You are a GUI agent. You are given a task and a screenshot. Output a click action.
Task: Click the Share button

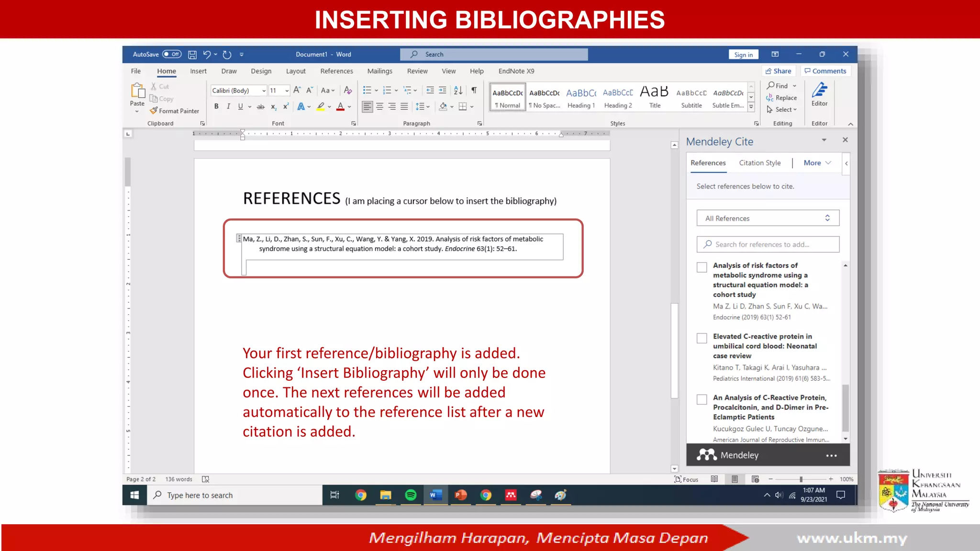click(x=778, y=71)
